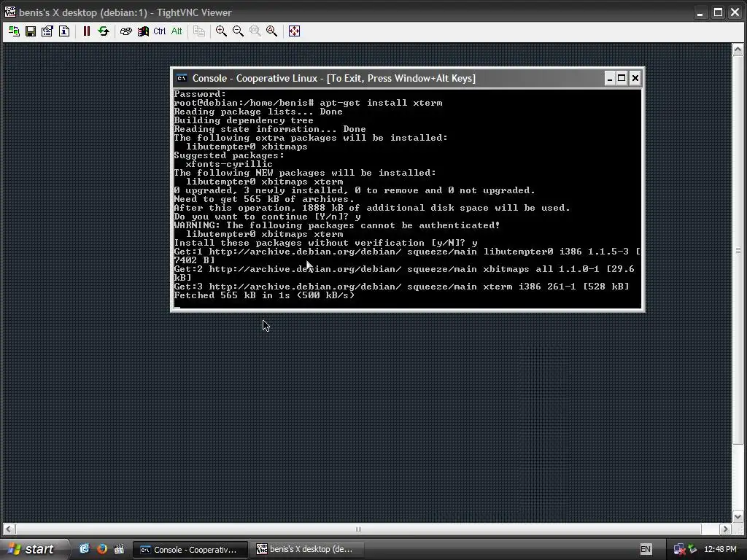Image resolution: width=747 pixels, height=560 pixels.
Task: Switch to Console - Cooperative taskbar button
Action: 190,550
